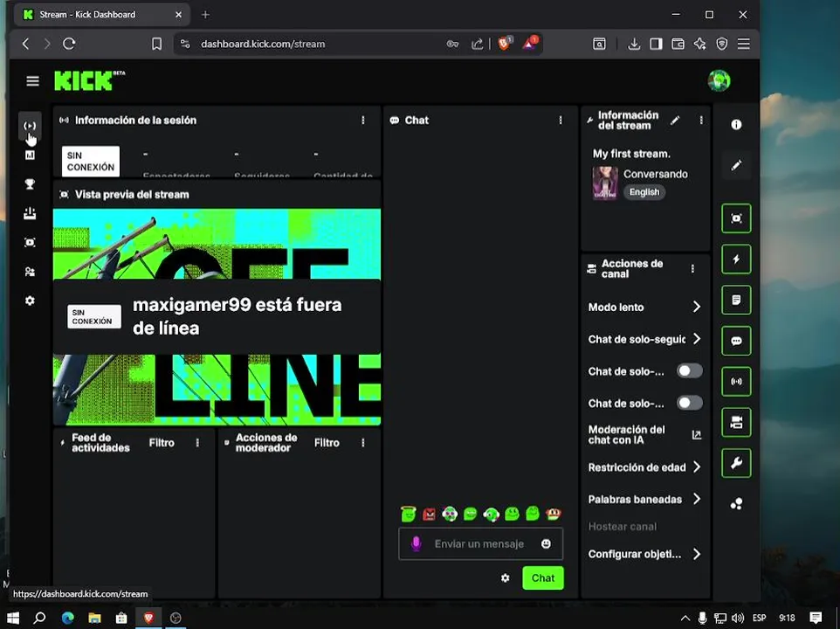
Task: Click the browser address bar URL
Action: point(263,44)
